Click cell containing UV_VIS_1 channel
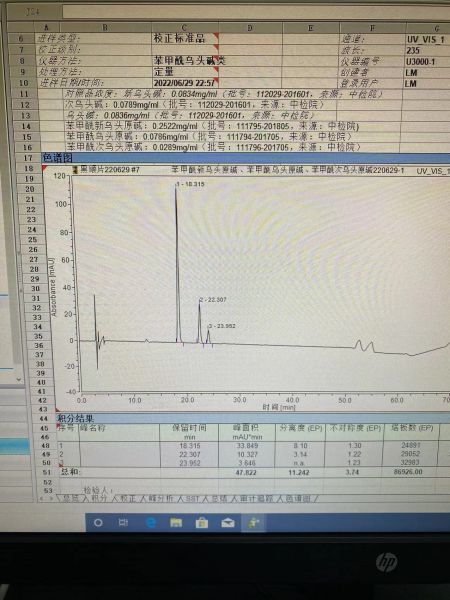450x600 pixels. coord(426,39)
